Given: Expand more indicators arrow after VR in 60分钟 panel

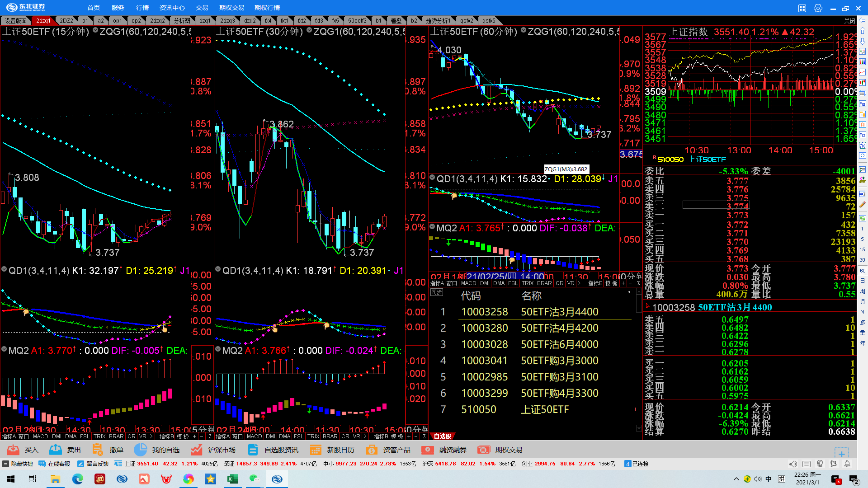Looking at the screenshot, I should [579, 283].
